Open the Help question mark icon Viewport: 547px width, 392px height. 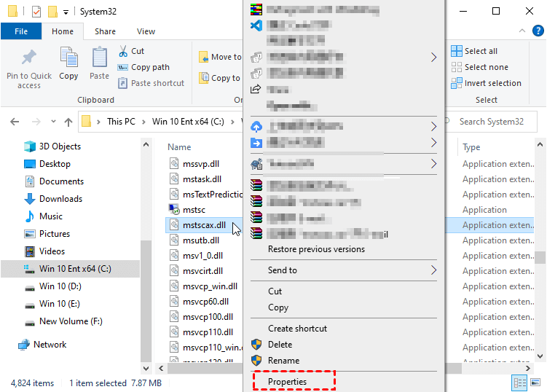538,31
